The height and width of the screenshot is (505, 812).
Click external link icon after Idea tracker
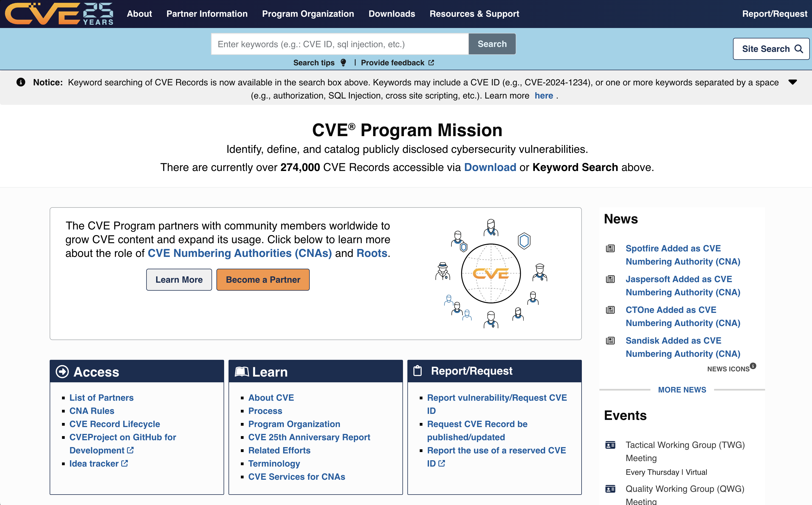point(125,463)
